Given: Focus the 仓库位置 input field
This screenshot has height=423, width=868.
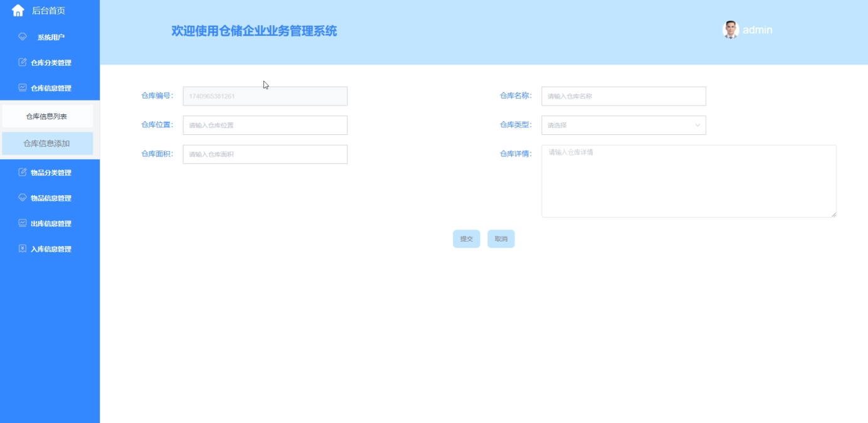Looking at the screenshot, I should point(265,125).
